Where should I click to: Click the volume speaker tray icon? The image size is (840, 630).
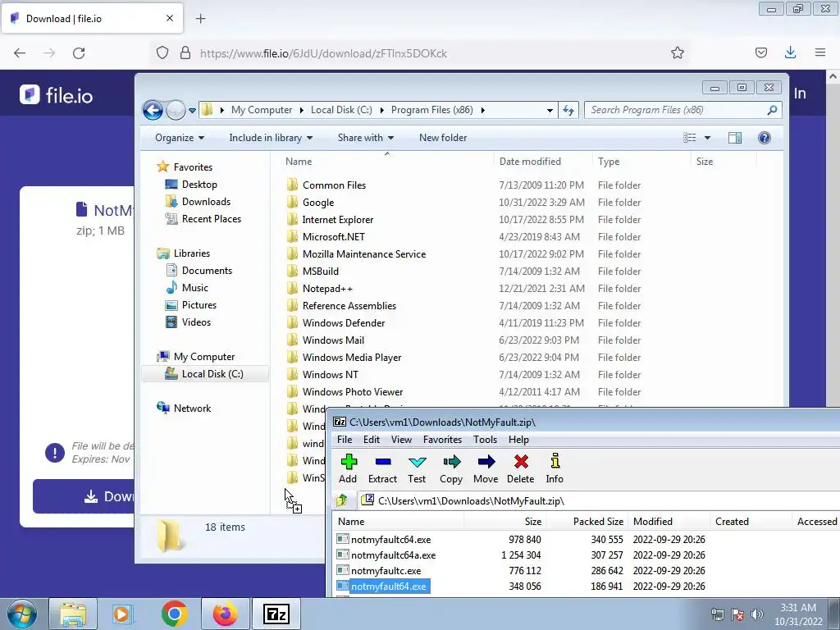(757, 614)
